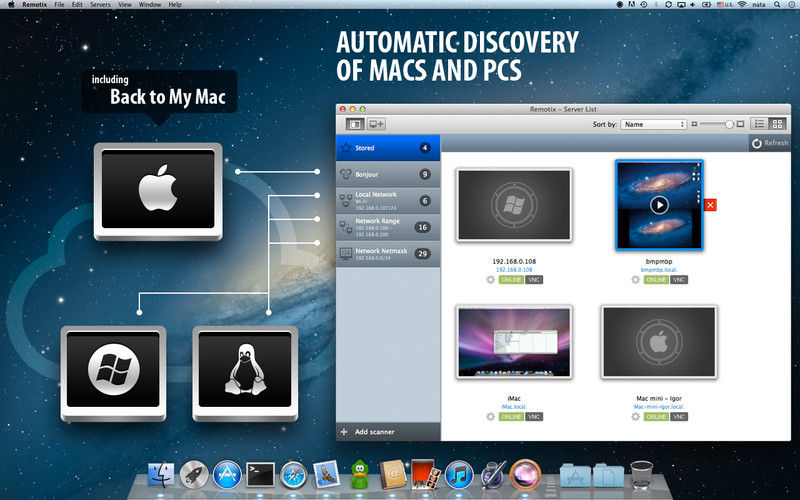Click the blue 192.168.0.108 address link

(514, 269)
